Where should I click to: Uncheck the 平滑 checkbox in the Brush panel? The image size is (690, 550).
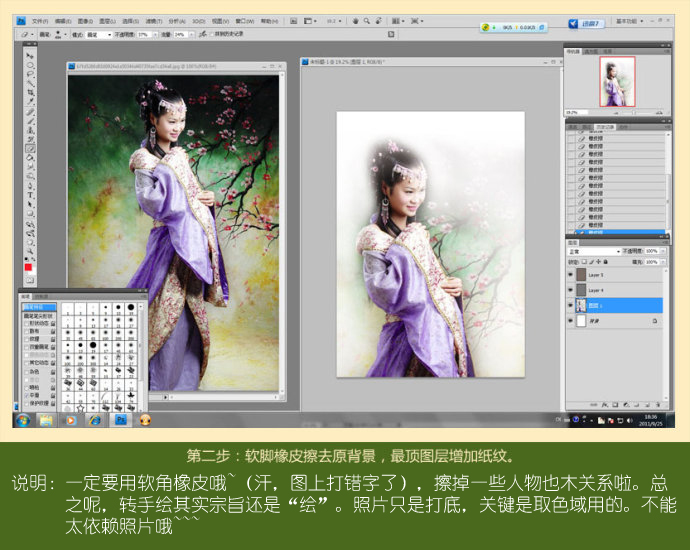(x=26, y=395)
